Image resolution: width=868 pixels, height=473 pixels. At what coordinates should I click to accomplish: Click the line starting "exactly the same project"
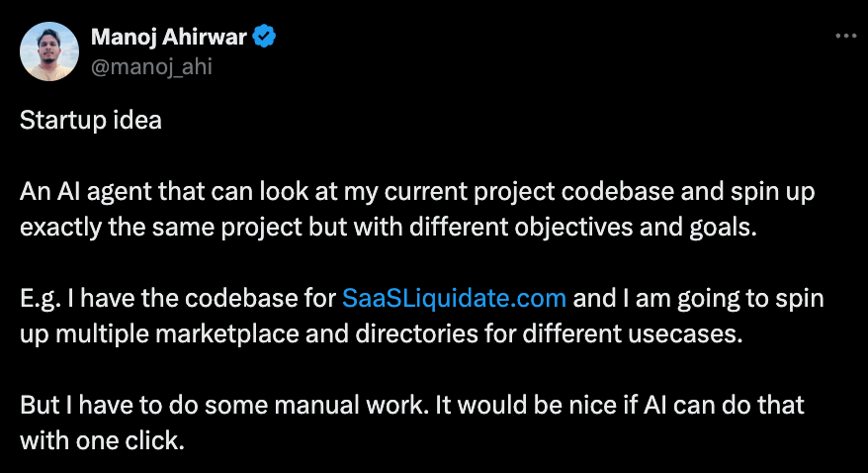coord(389,227)
